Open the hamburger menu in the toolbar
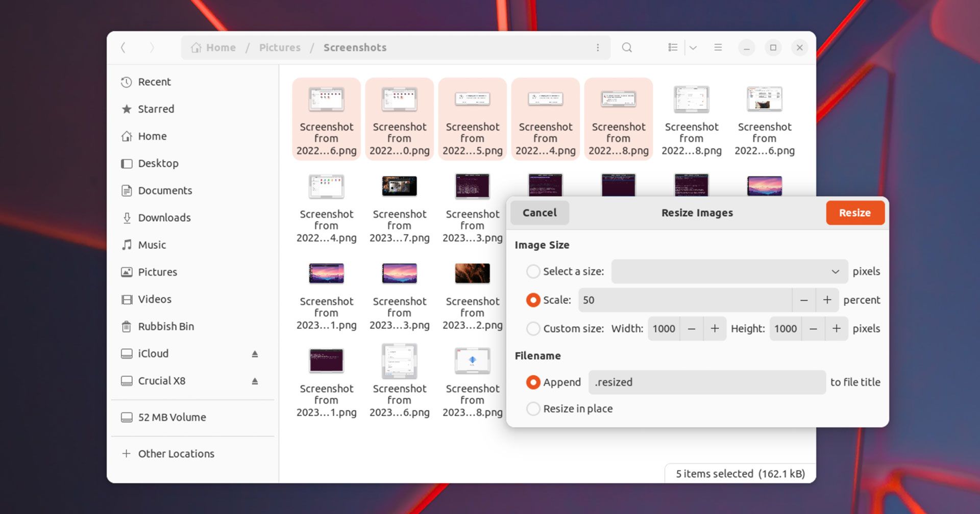The height and width of the screenshot is (514, 980). click(x=718, y=47)
